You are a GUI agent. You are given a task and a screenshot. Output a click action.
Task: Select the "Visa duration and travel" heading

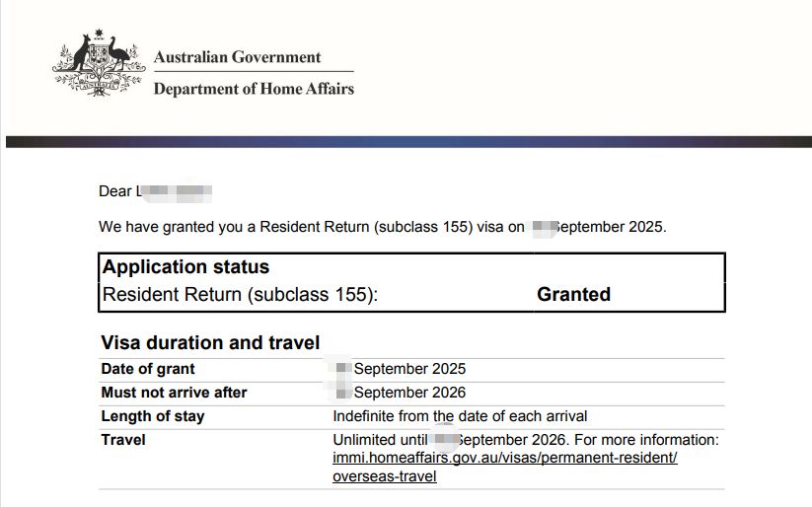[x=210, y=343]
